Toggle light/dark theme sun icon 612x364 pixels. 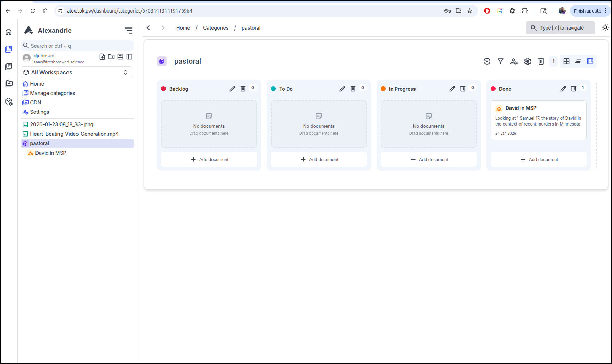point(605,27)
